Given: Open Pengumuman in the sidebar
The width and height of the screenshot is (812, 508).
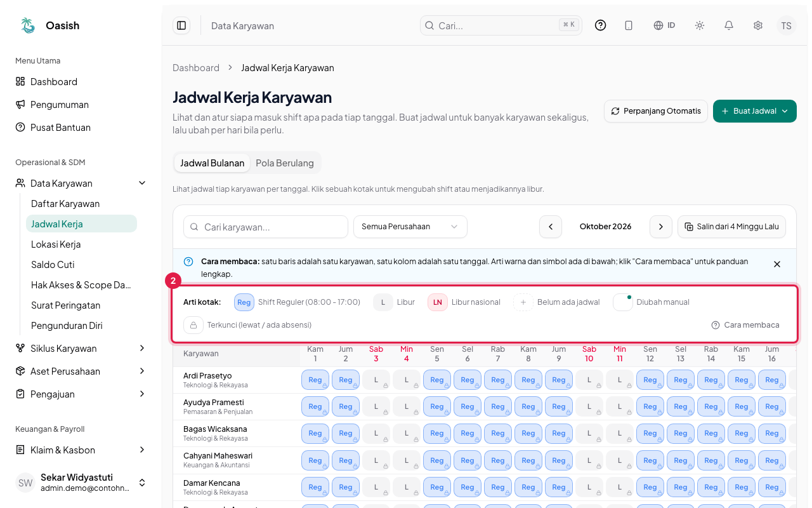Looking at the screenshot, I should (81, 105).
